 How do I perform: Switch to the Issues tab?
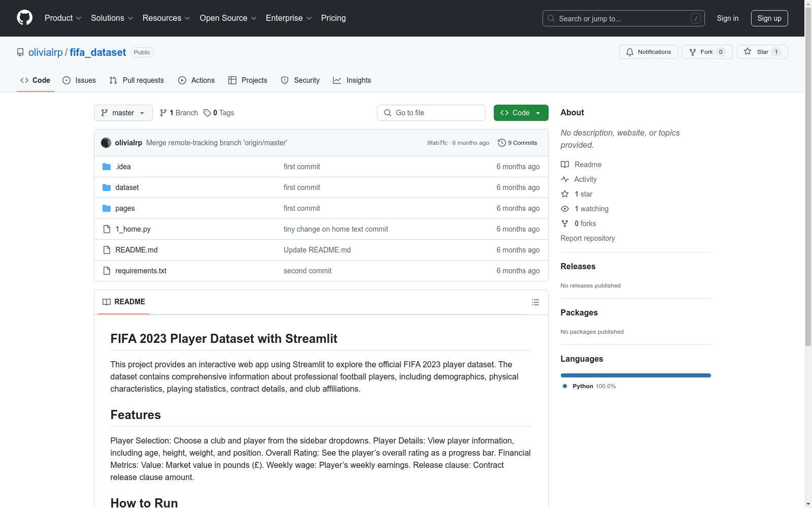pos(79,80)
